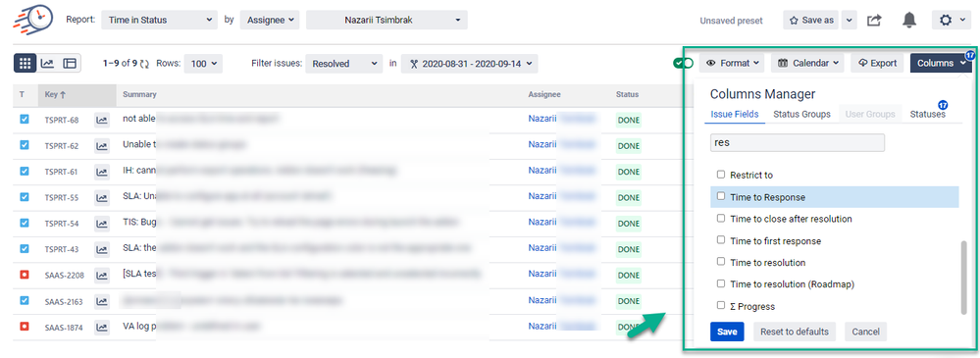Screen dimensions: 980x358
Task: Refresh the issue count
Action: point(144,63)
